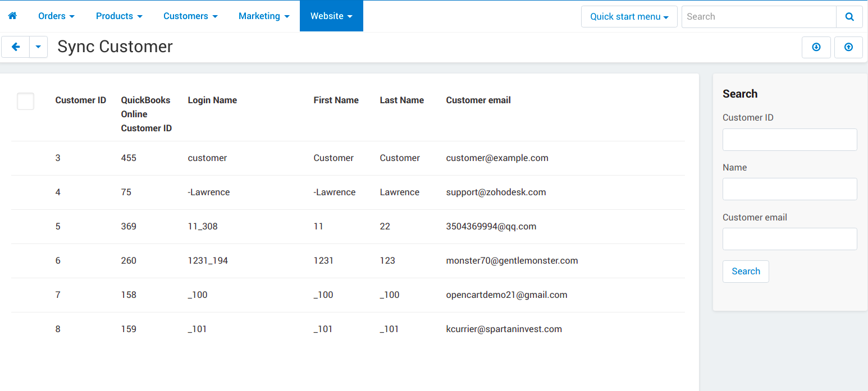Click the QuickBooks Online Customer ID header

coord(147,114)
